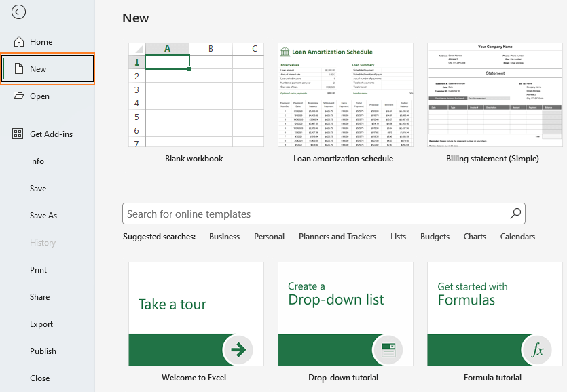
Task: Click the green arrow on Take a tour
Action: tap(238, 349)
